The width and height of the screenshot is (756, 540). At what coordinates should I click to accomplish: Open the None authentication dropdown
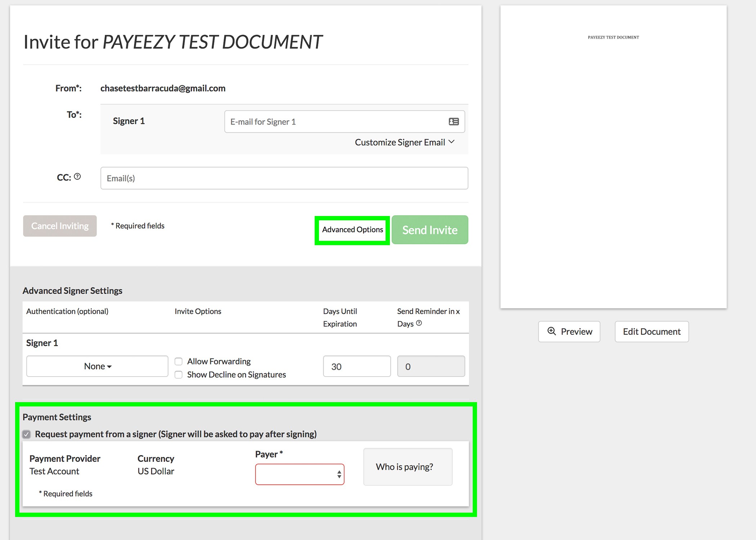point(97,366)
